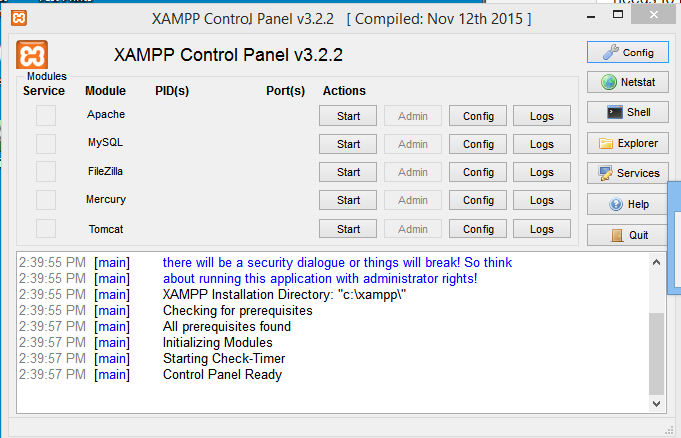Open Config for the Apache module
Screen dimensions: 681x438
coord(478,116)
